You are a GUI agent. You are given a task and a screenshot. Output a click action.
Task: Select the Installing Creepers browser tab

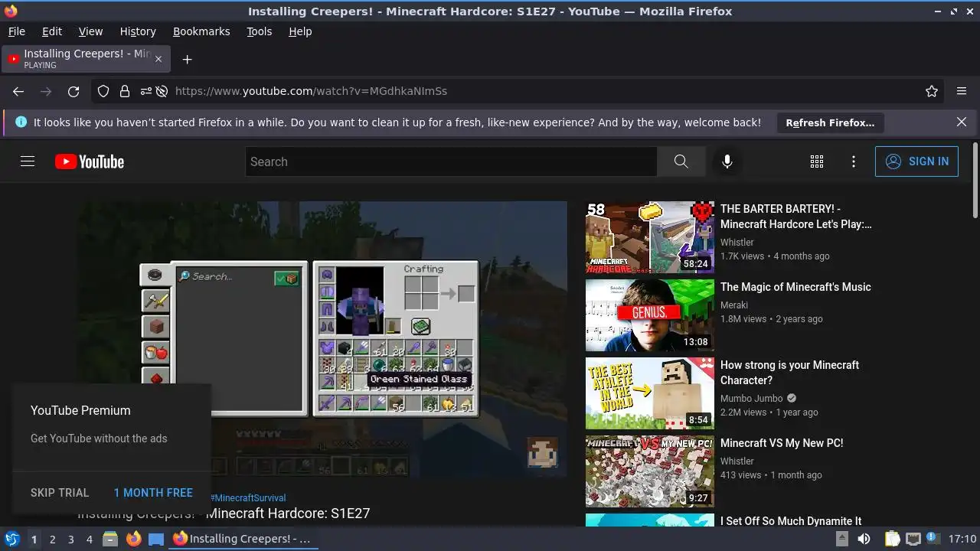86,59
